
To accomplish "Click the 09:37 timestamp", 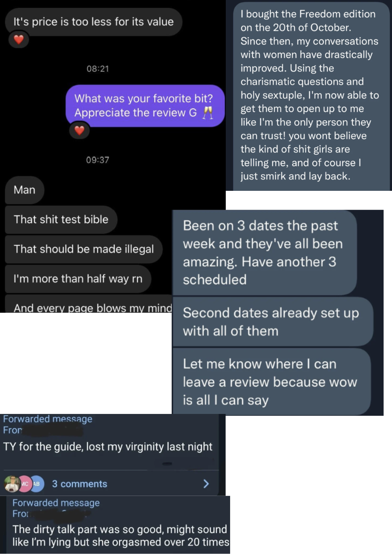I will point(98,160).
